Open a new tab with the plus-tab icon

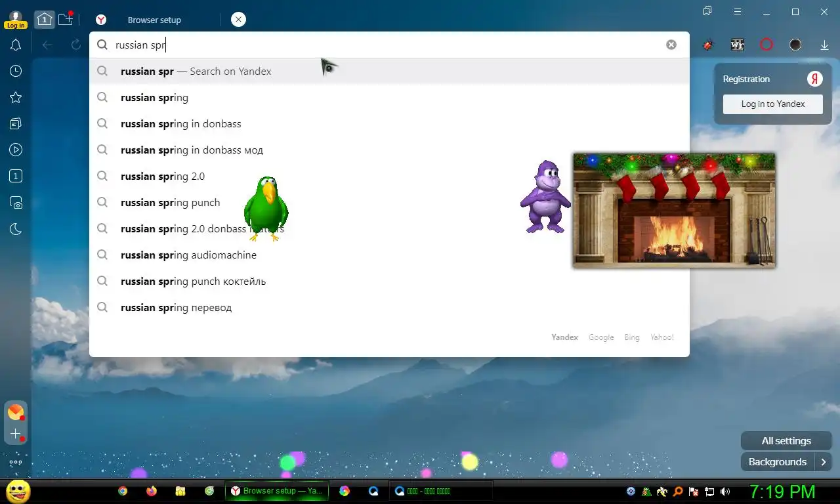66,19
